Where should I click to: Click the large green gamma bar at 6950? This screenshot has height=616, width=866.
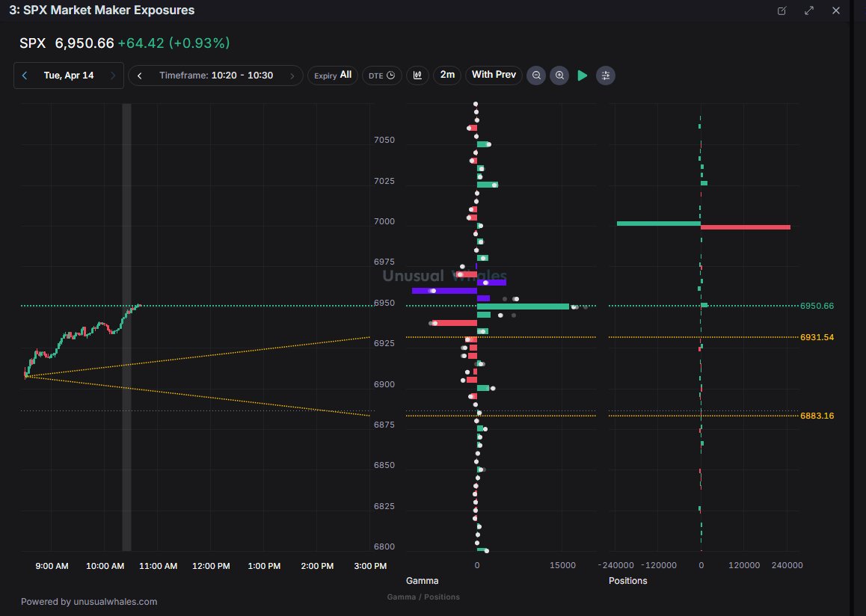523,307
